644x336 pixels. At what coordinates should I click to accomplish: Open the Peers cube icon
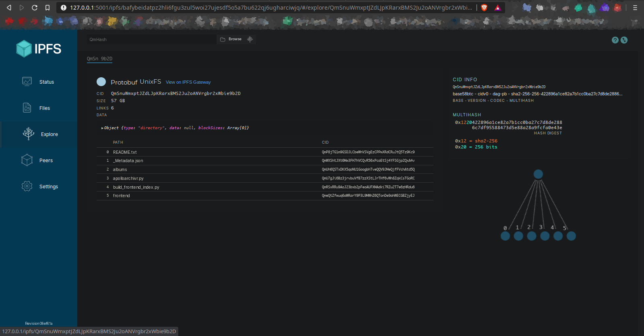[x=27, y=160]
